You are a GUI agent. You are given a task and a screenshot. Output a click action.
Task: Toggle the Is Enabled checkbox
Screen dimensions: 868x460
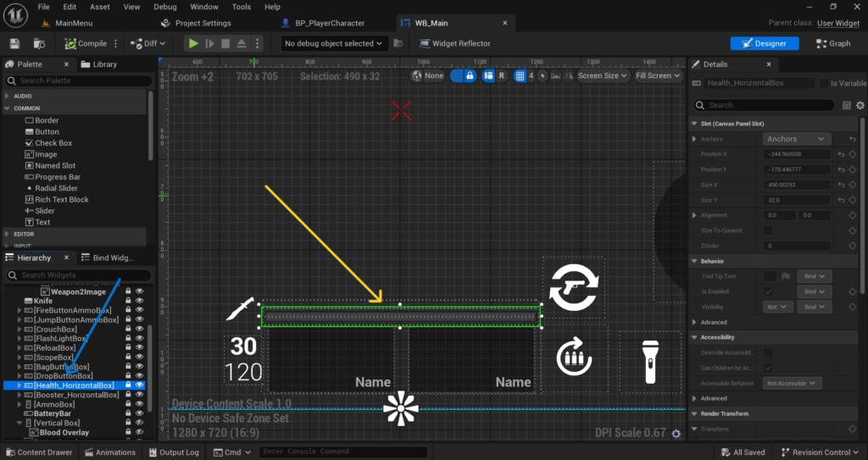(768, 291)
